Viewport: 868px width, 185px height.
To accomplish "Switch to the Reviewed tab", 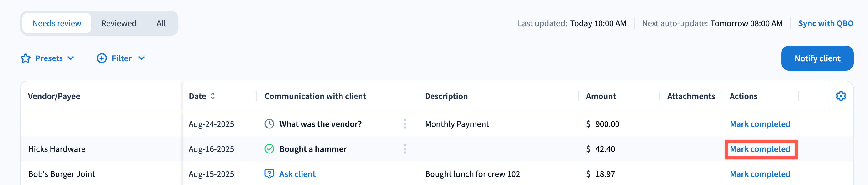I will tap(119, 23).
